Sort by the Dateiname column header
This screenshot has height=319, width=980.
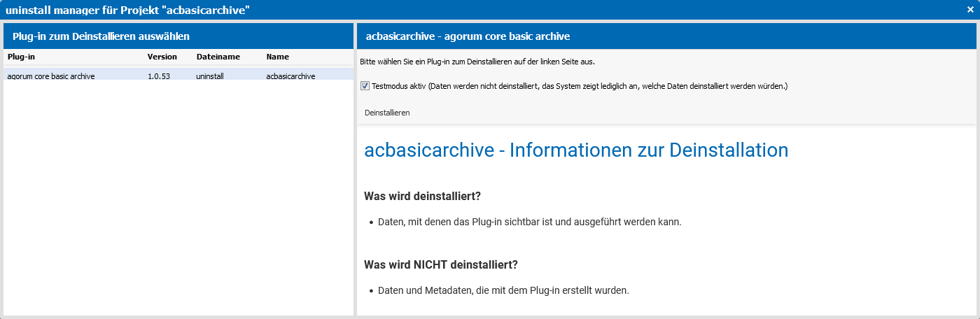pyautogui.click(x=227, y=57)
